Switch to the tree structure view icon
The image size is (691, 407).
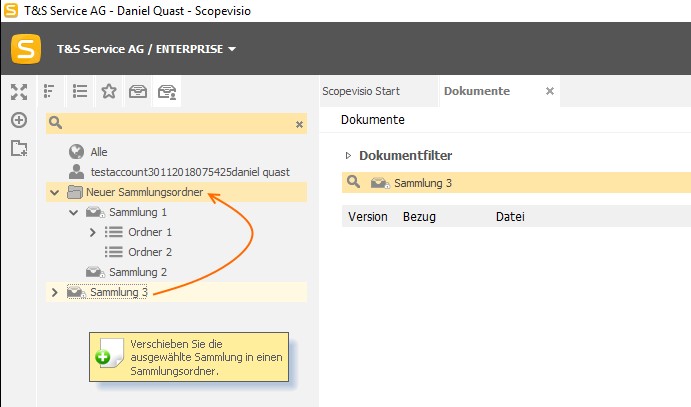tap(49, 91)
